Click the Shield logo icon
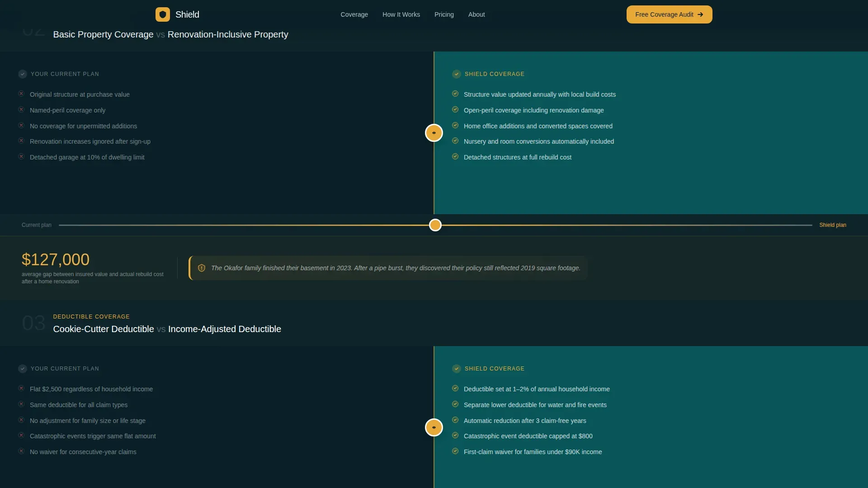868x488 pixels. (163, 14)
